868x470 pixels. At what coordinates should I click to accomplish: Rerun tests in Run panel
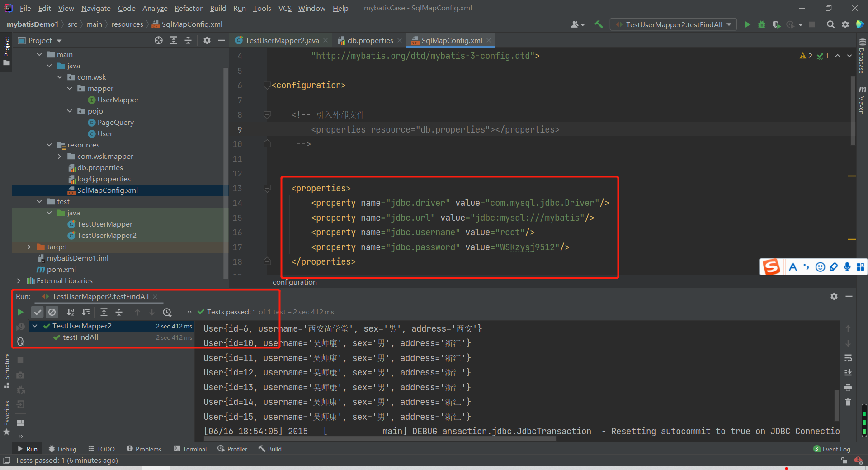20,312
